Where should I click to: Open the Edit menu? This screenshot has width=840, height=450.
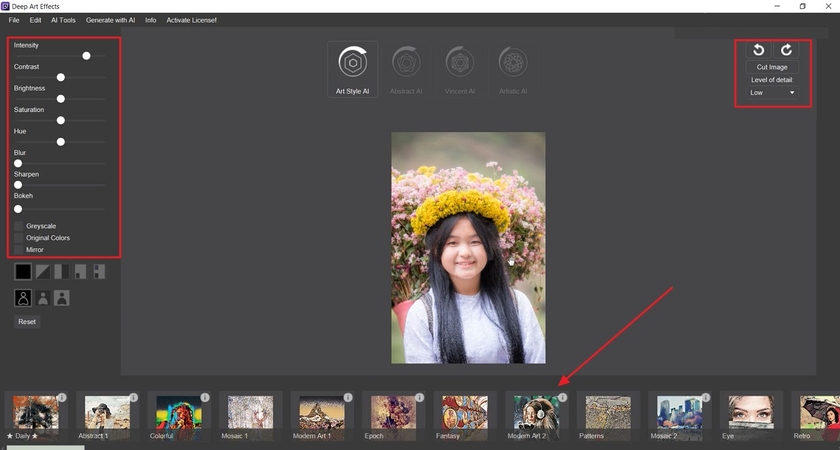pyautogui.click(x=35, y=20)
